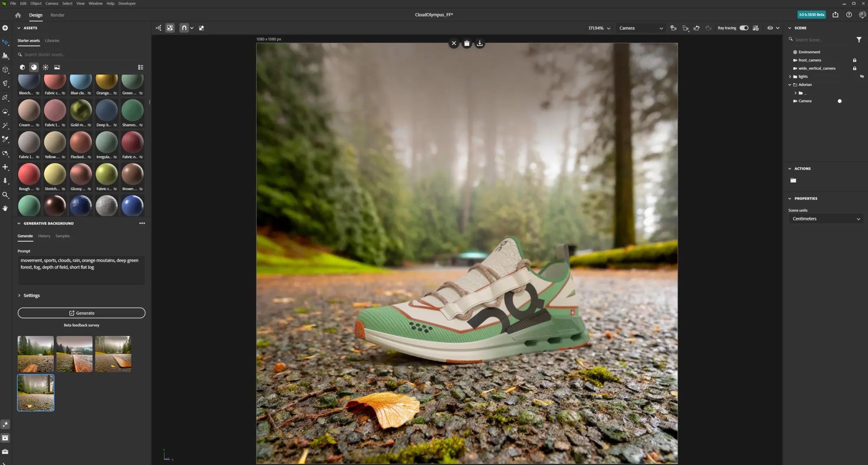The width and height of the screenshot is (868, 465).
Task: Click the share/export icon in top right
Action: coord(835,15)
